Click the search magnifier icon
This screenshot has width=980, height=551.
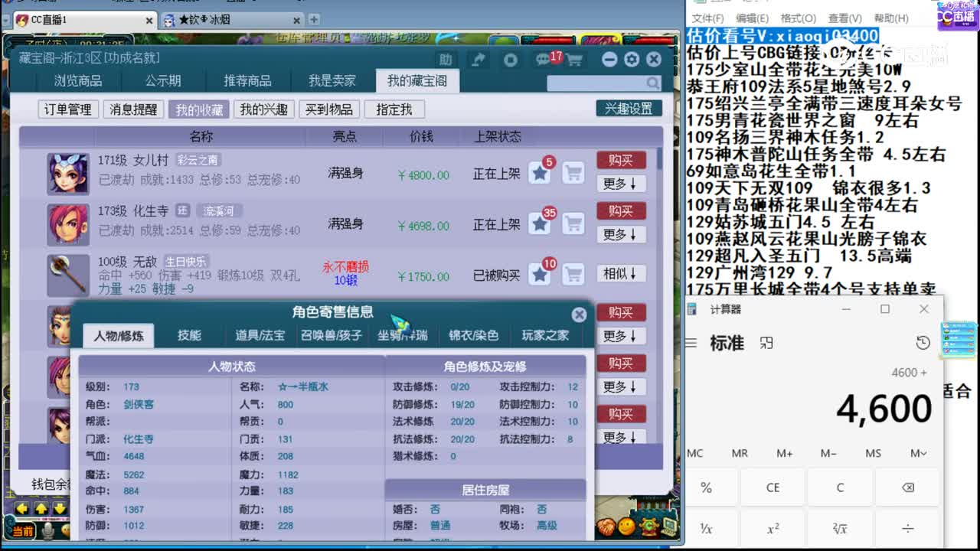[x=652, y=82]
